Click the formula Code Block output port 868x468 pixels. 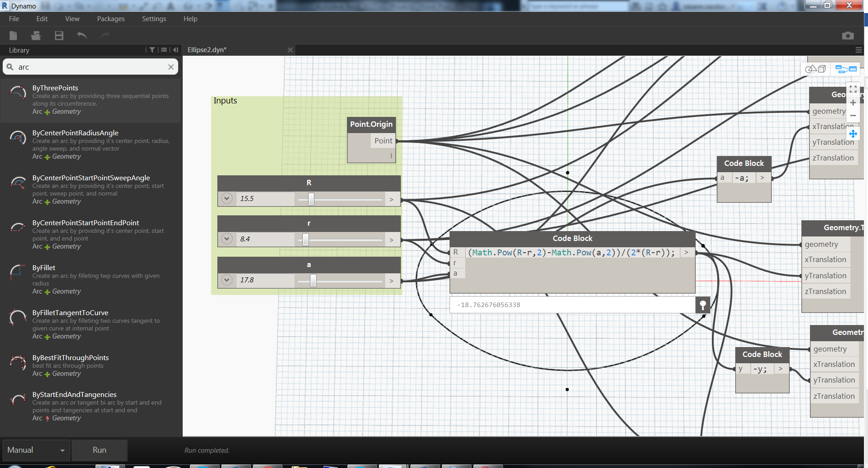point(687,253)
